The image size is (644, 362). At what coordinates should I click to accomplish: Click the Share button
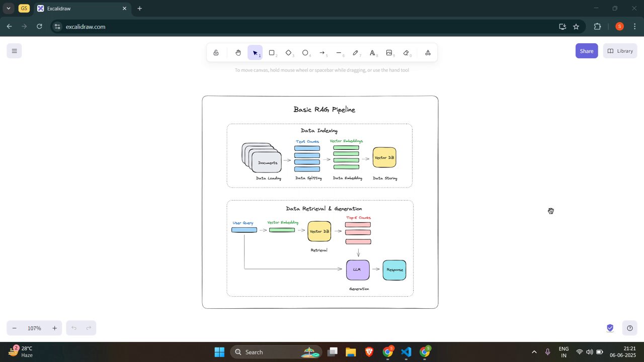(x=587, y=51)
